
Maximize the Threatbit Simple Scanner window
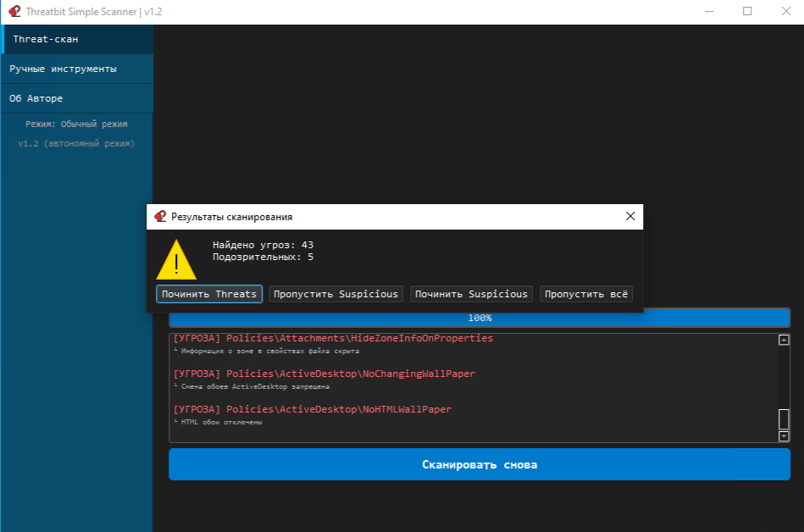coord(747,11)
